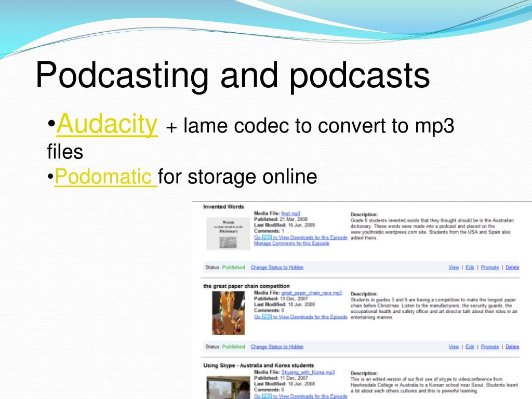Click Published status label for paper chain episode
Screen dimensions: 532x399
233,347
